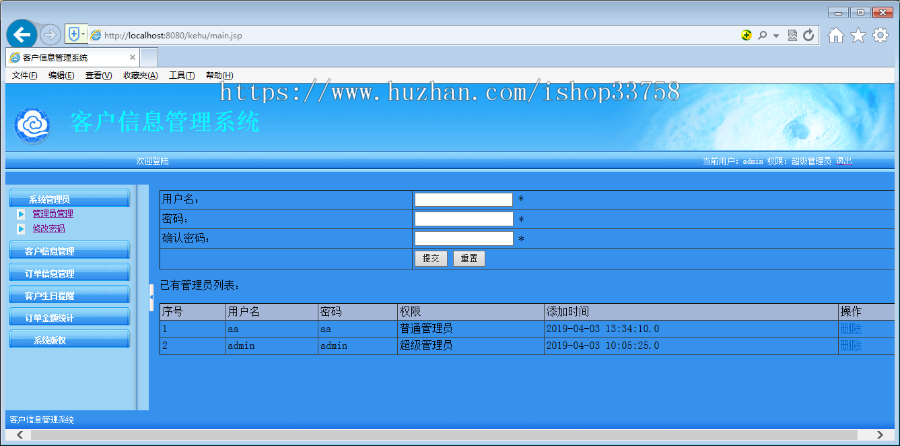The height and width of the screenshot is (446, 900).
Task: Open a new blank tab
Action: coord(149,57)
